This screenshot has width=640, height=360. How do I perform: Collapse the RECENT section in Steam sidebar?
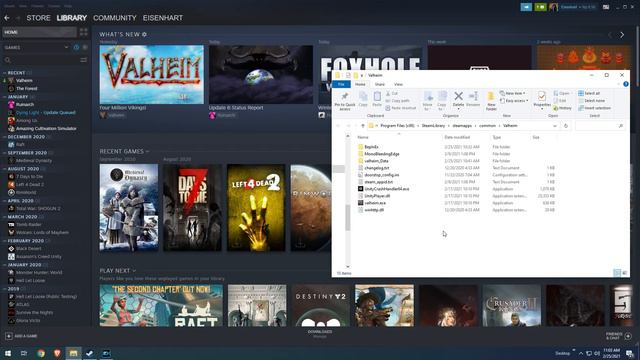[4, 73]
